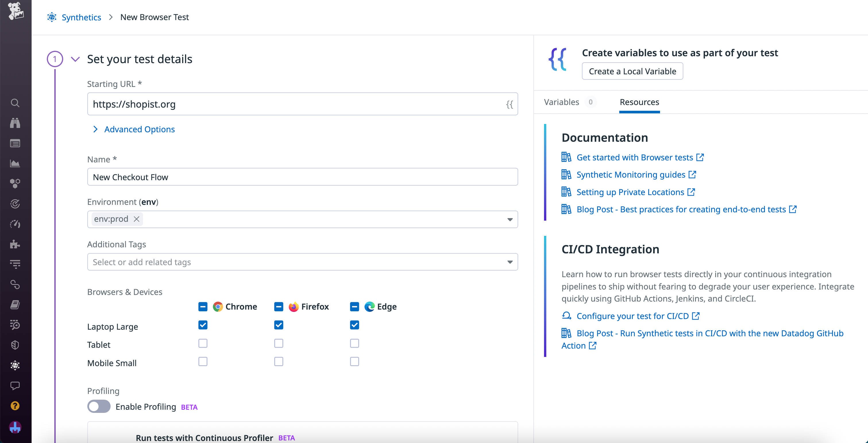
Task: Select the Synthetics globe icon in sidebar
Action: pyautogui.click(x=15, y=365)
